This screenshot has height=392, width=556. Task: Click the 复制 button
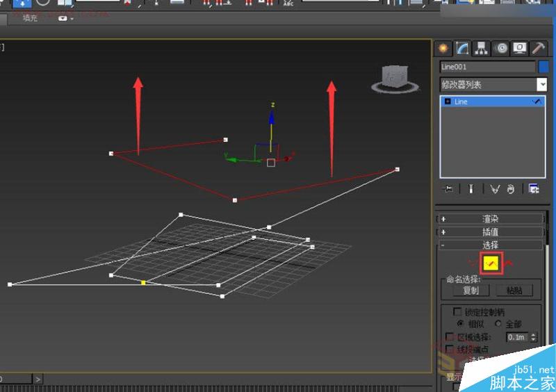[x=471, y=291]
